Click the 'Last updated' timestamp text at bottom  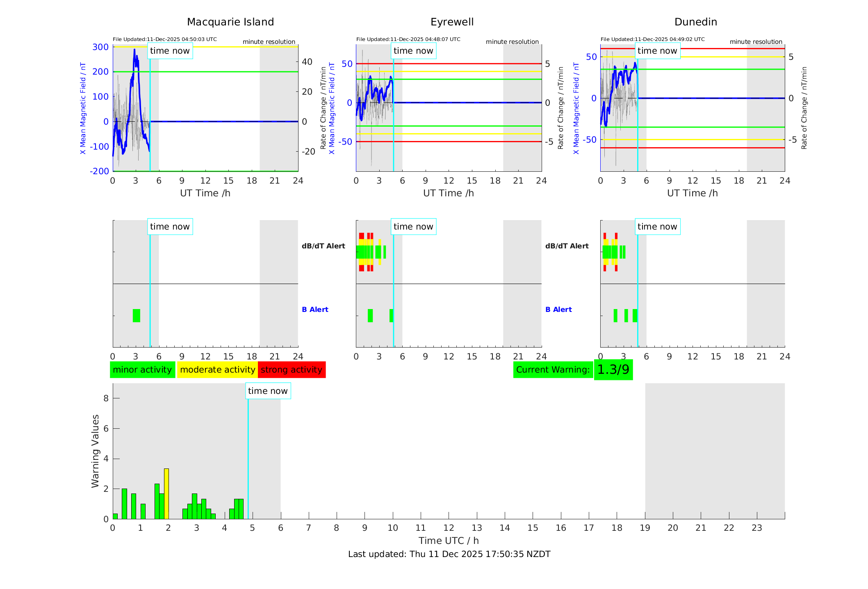point(449,554)
